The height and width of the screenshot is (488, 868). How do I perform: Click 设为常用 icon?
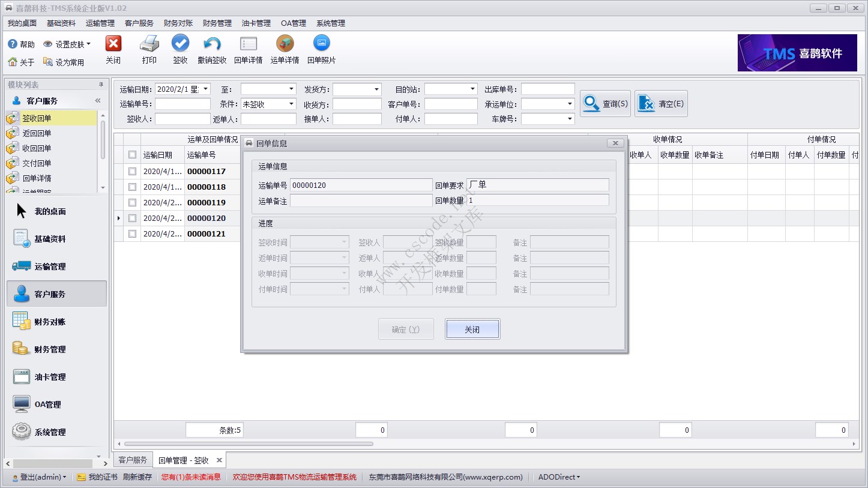[x=48, y=62]
